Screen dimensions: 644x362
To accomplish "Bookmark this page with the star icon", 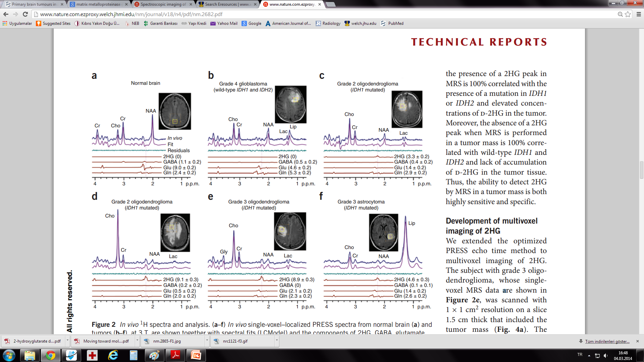I will coord(628,14).
